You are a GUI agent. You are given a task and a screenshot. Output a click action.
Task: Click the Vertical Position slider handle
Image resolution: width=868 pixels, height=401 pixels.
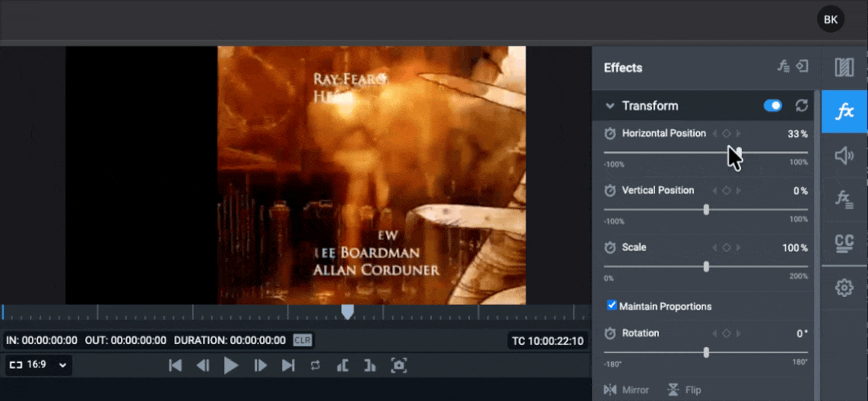click(x=706, y=210)
